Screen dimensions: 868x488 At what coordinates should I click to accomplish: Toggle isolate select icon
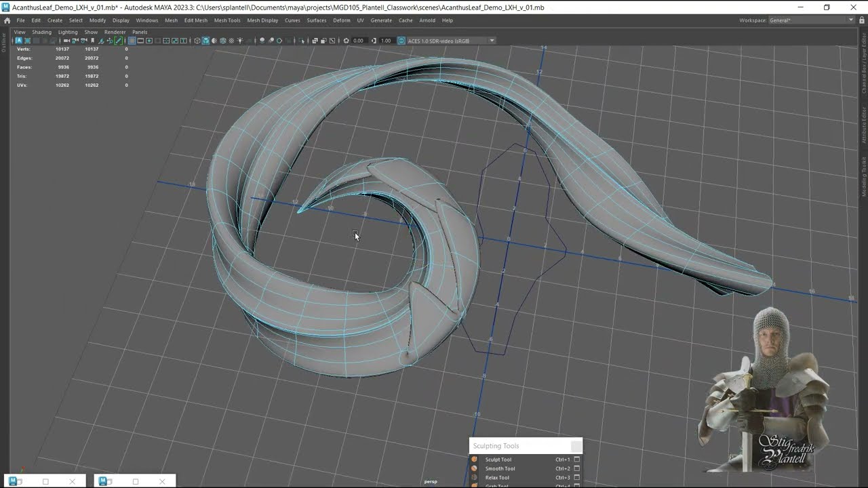pyautogui.click(x=302, y=41)
